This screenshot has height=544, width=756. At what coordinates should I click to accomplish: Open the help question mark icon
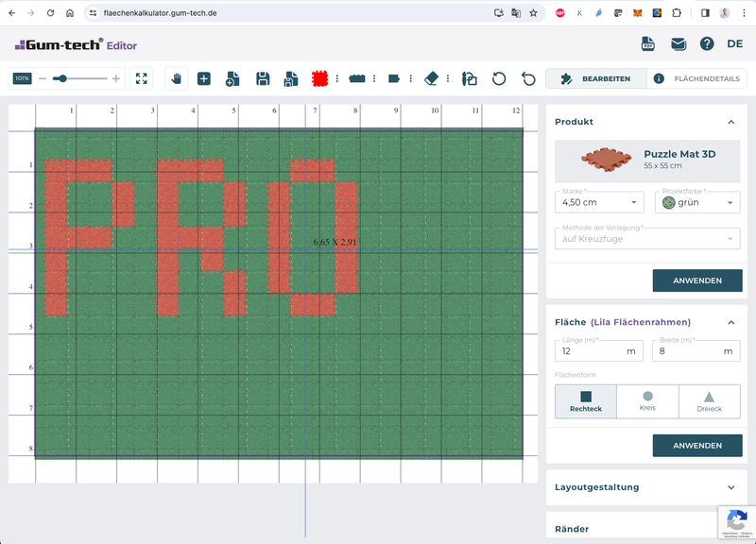point(706,43)
